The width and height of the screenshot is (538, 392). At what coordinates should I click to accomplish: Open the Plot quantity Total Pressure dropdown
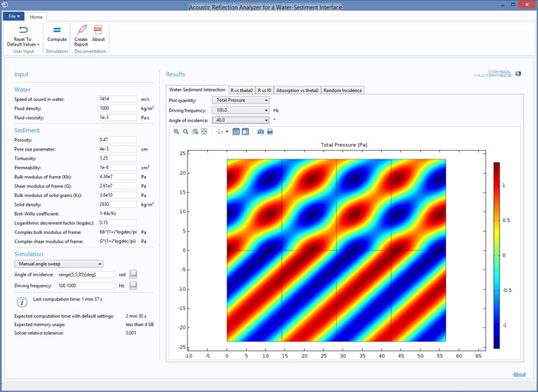240,100
